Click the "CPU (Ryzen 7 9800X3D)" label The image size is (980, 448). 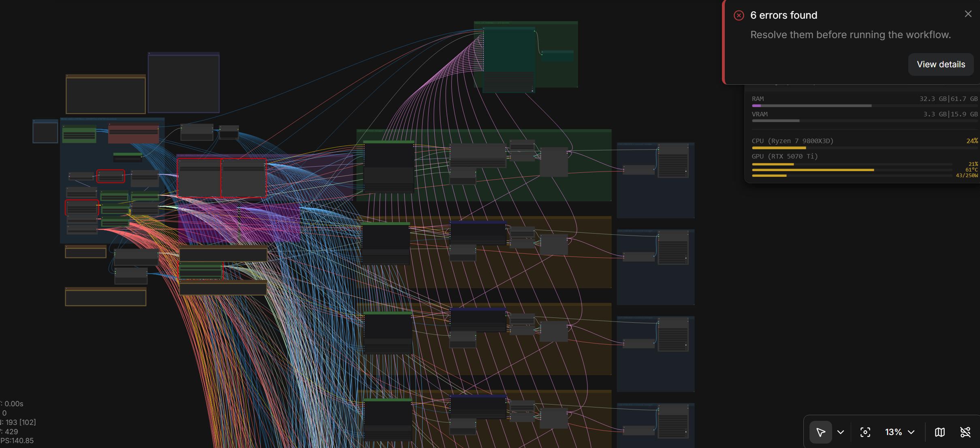[x=792, y=141]
